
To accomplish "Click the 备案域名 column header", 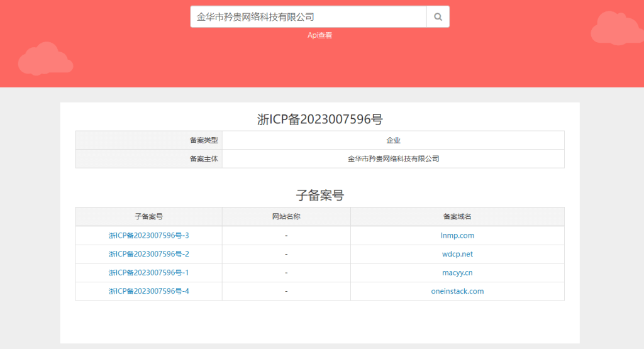I will pyautogui.click(x=457, y=216).
